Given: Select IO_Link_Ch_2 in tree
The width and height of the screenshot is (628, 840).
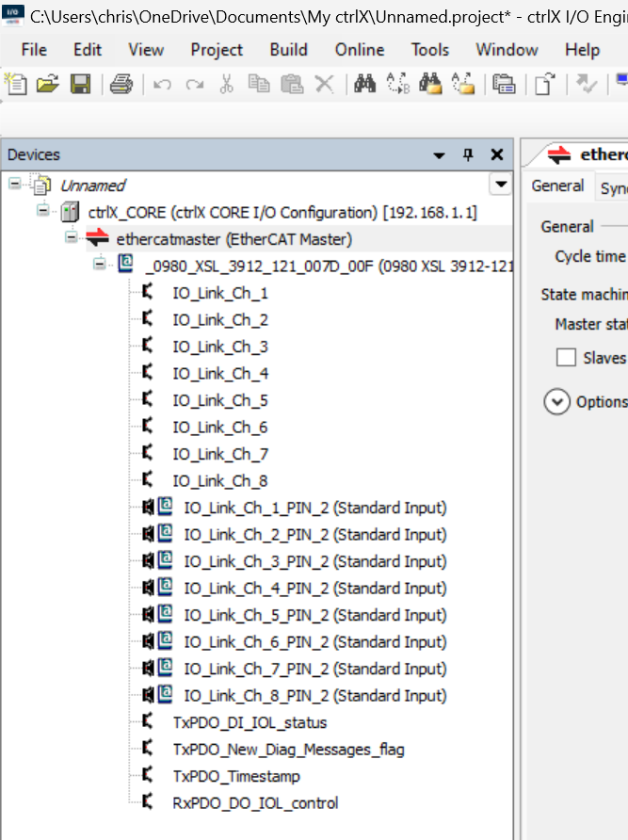Looking at the screenshot, I should click(220, 320).
